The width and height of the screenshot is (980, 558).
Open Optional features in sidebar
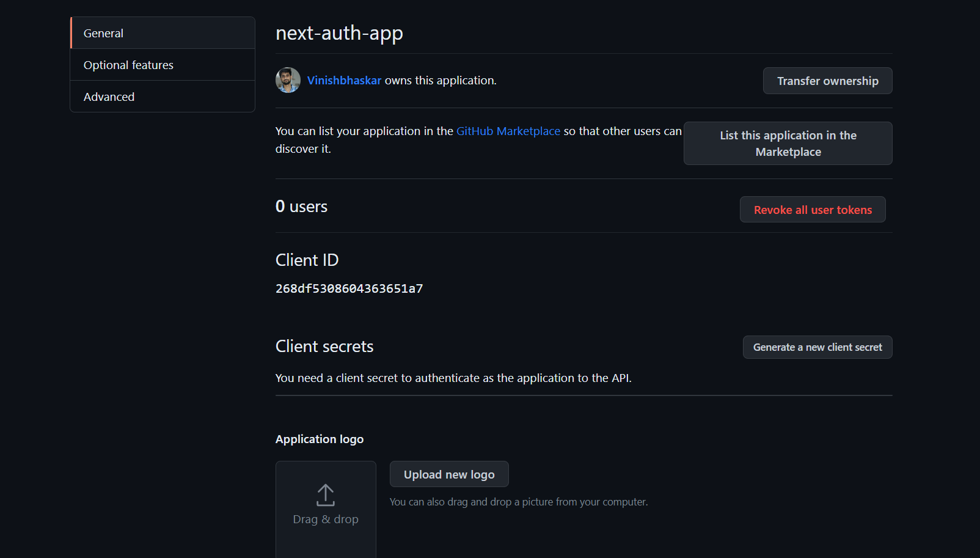(163, 65)
